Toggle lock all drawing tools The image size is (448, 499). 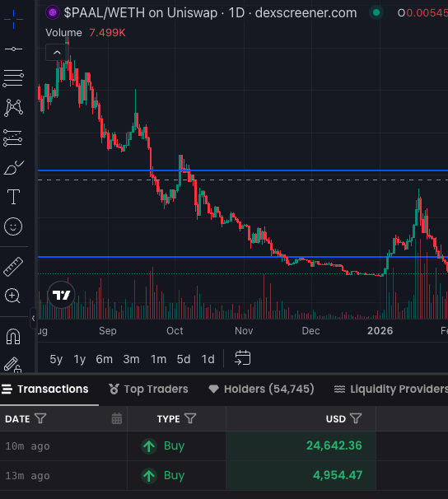click(12, 365)
